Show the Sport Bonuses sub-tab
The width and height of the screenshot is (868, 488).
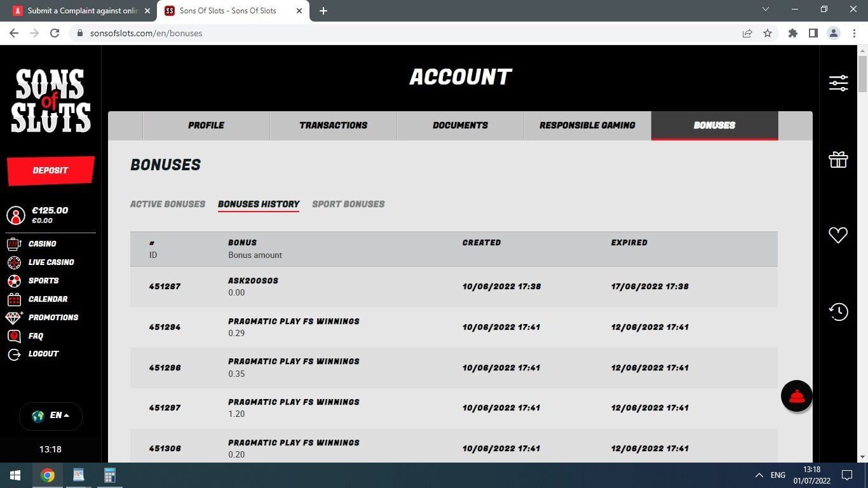(x=348, y=204)
